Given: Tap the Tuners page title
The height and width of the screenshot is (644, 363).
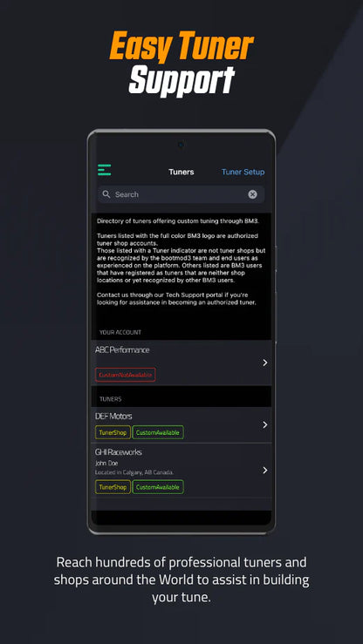Looking at the screenshot, I should pos(181,172).
